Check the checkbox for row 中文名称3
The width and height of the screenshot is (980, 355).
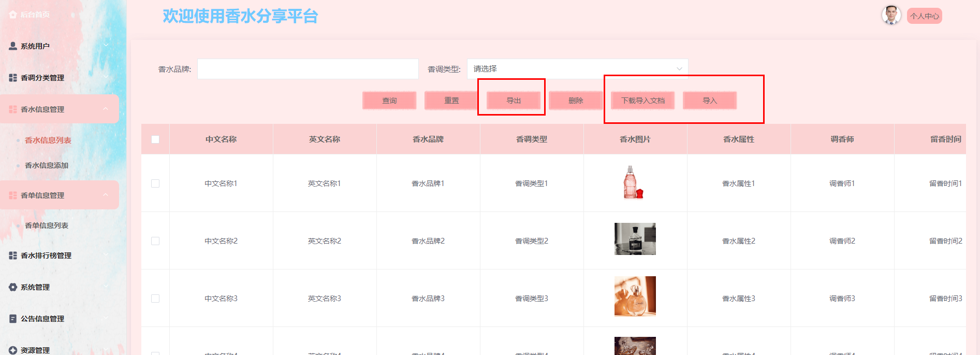tap(155, 299)
